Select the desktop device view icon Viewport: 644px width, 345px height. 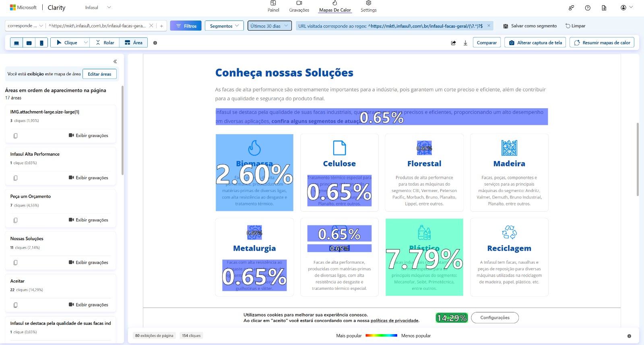17,43
